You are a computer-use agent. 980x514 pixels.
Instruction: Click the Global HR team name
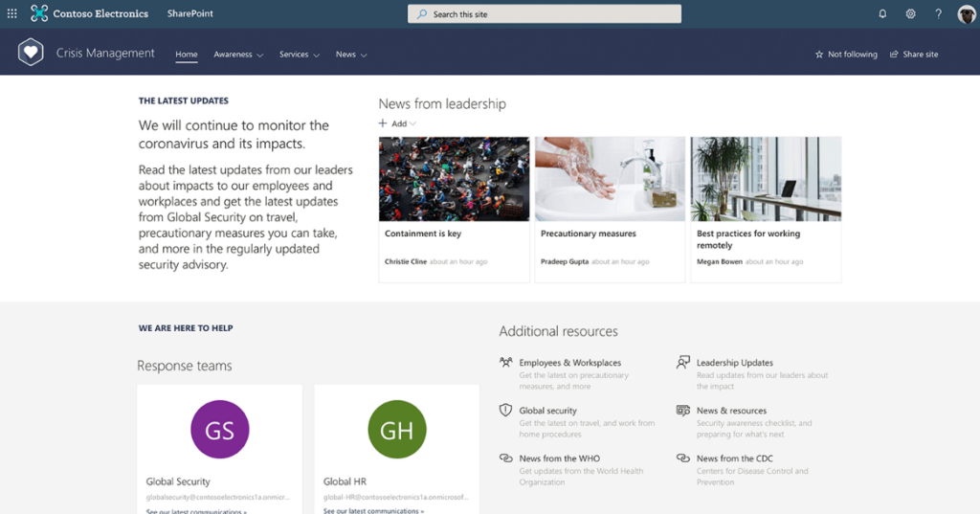click(x=345, y=481)
